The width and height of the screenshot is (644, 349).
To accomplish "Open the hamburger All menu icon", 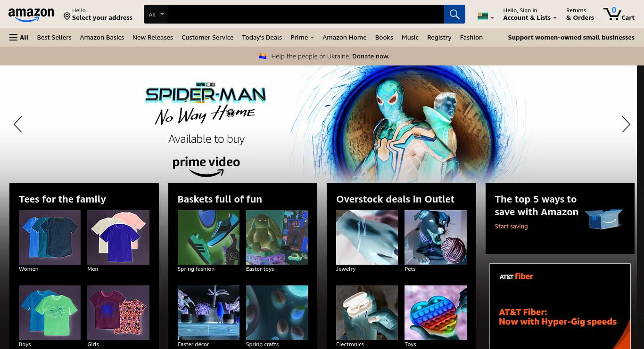I will pos(13,37).
